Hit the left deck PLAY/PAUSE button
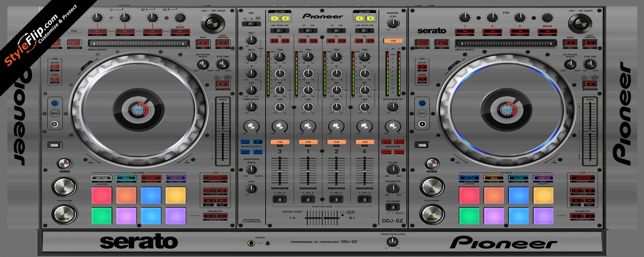 click(x=65, y=214)
